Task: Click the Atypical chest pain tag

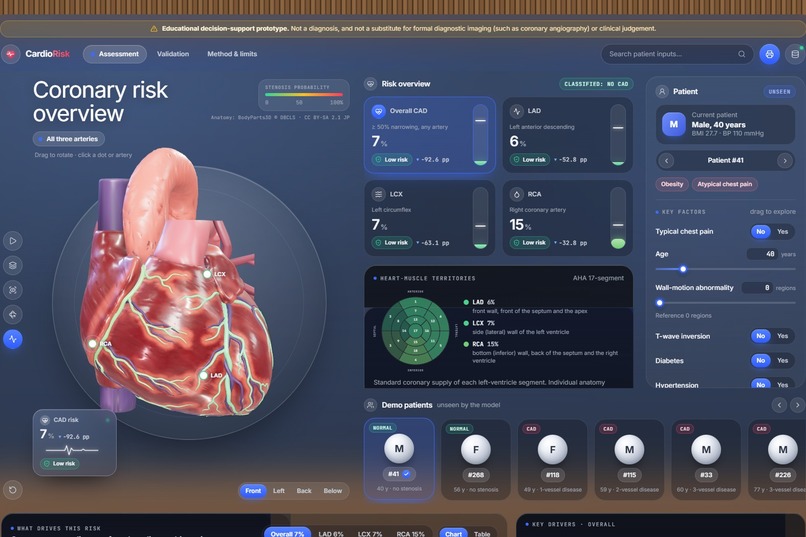Action: click(x=724, y=184)
